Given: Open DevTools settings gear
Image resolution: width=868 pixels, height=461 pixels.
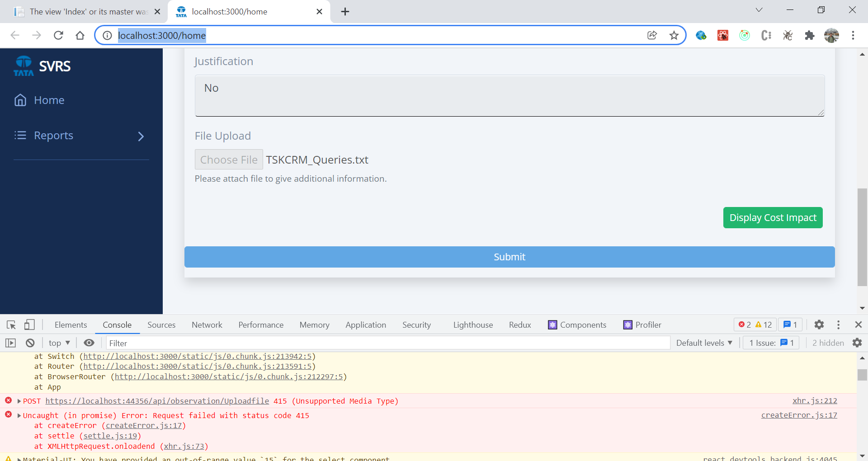Looking at the screenshot, I should pyautogui.click(x=819, y=325).
